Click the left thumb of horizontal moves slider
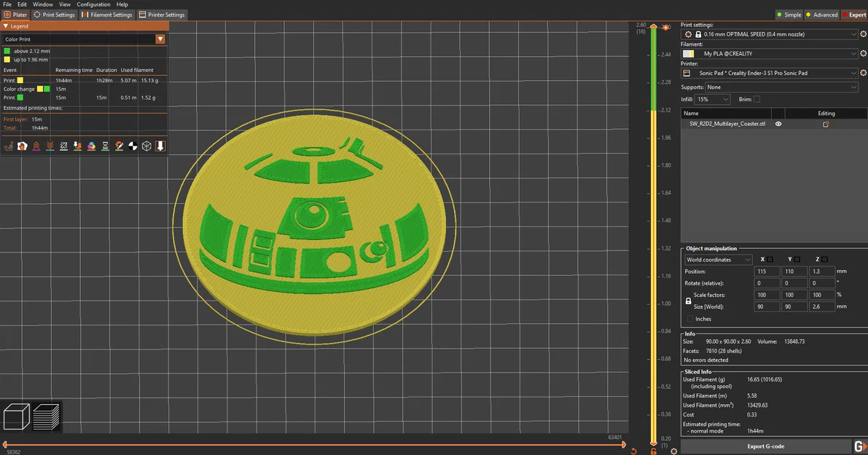The width and height of the screenshot is (868, 455). pyautogui.click(x=5, y=445)
